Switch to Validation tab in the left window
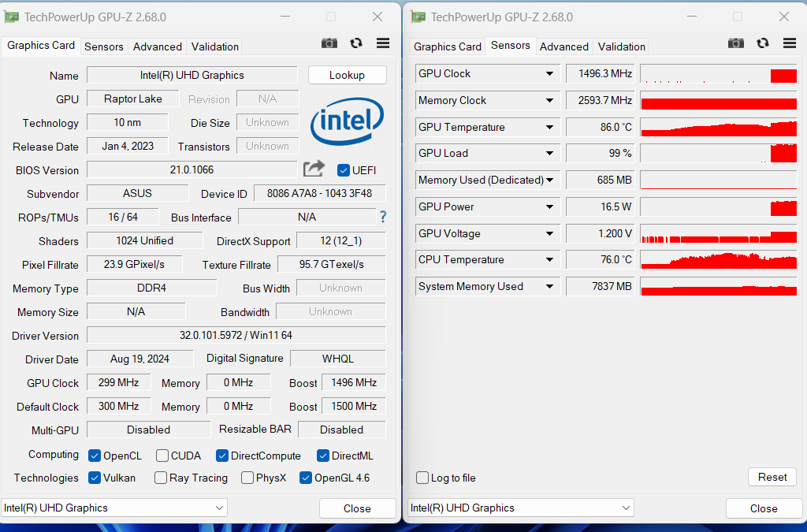 [215, 47]
